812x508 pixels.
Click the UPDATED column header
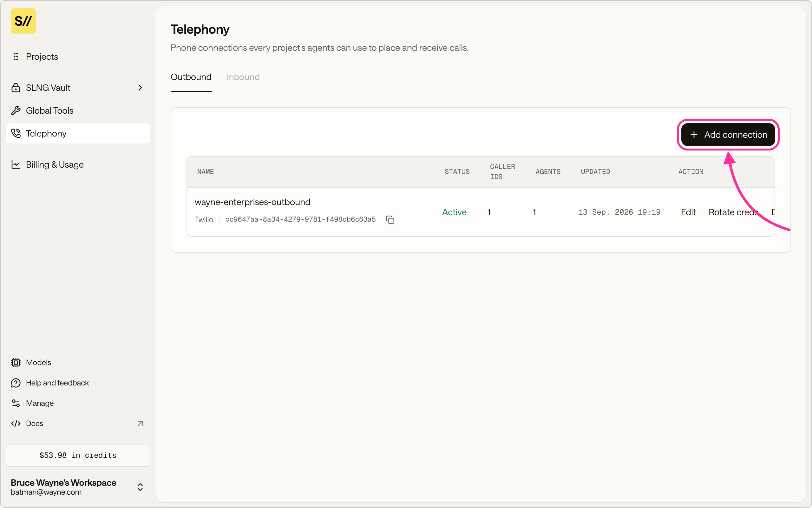(x=595, y=172)
